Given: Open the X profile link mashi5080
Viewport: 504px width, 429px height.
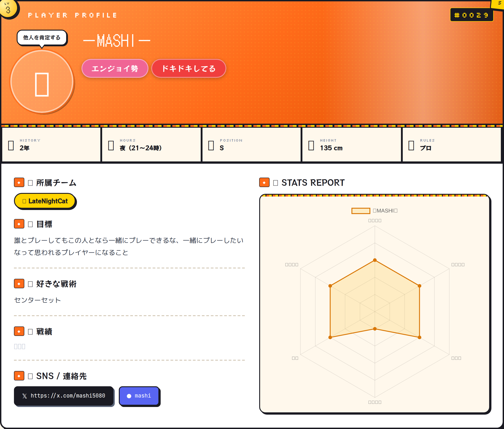Looking at the screenshot, I should pyautogui.click(x=64, y=396).
